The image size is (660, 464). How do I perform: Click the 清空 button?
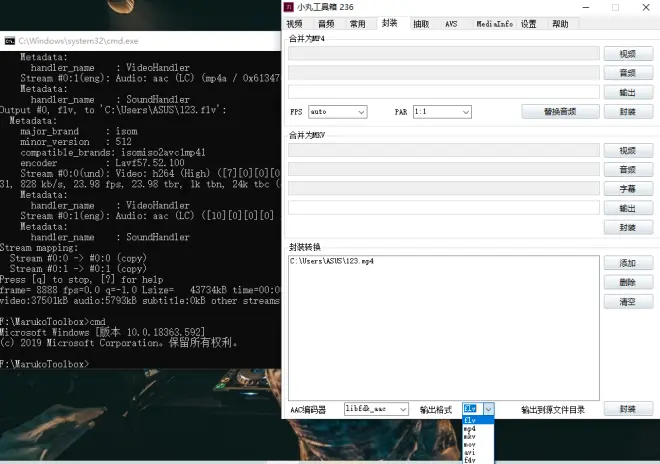pos(628,302)
